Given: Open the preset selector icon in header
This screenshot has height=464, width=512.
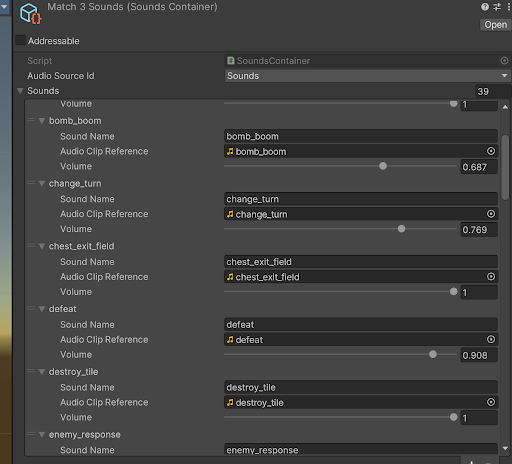Looking at the screenshot, I should coord(497,7).
